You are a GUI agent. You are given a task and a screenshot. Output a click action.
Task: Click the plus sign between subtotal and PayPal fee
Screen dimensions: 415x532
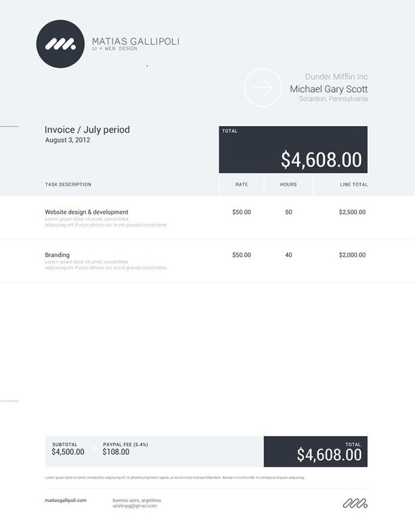point(94,448)
